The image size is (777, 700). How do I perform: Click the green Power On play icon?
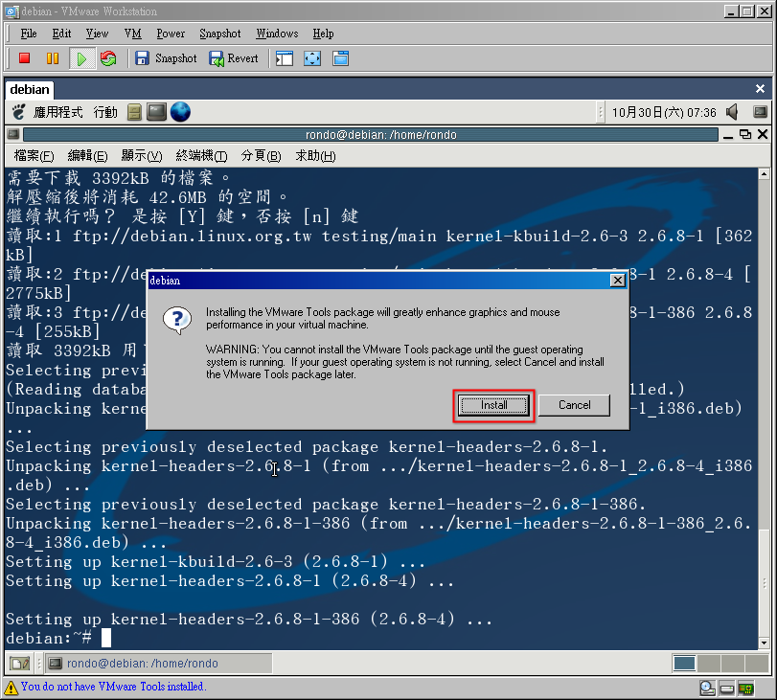[81, 58]
